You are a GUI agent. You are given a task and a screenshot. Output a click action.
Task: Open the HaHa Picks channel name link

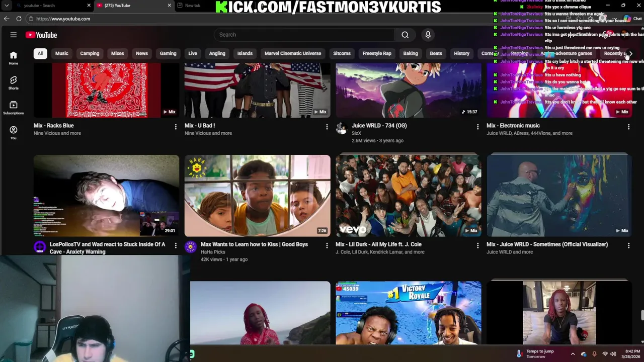click(x=213, y=252)
